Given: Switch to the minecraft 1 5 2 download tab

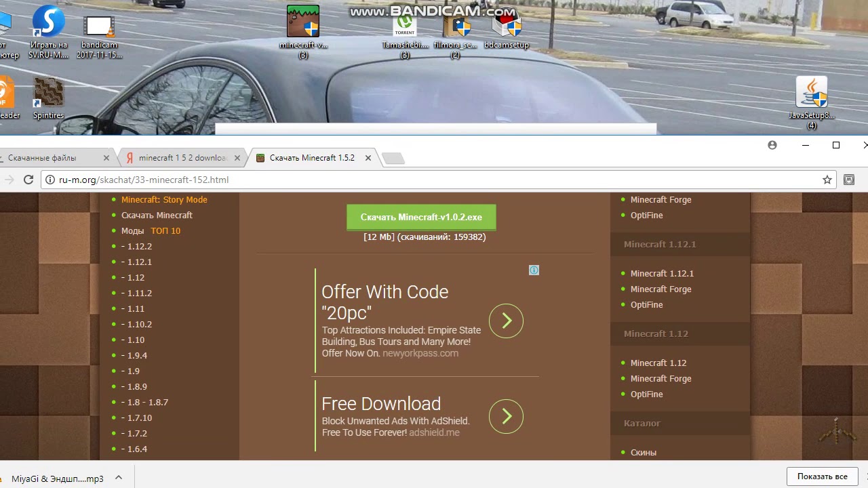Looking at the screenshot, I should [182, 158].
